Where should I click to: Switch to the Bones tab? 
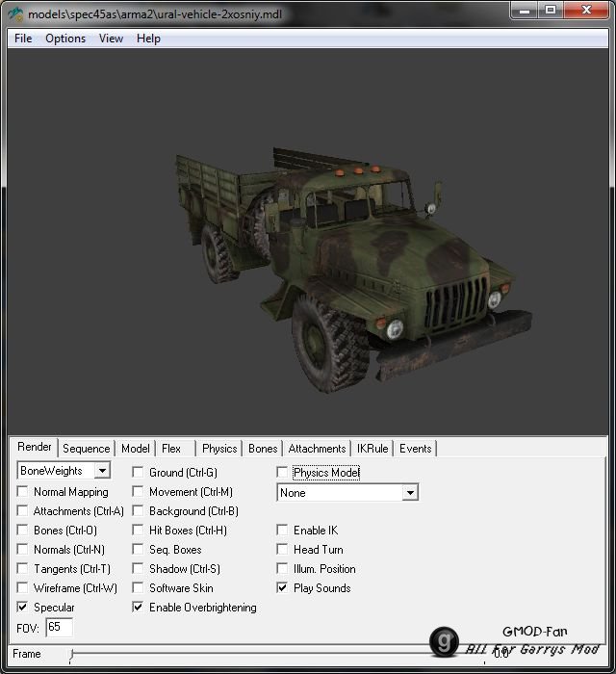tap(263, 449)
